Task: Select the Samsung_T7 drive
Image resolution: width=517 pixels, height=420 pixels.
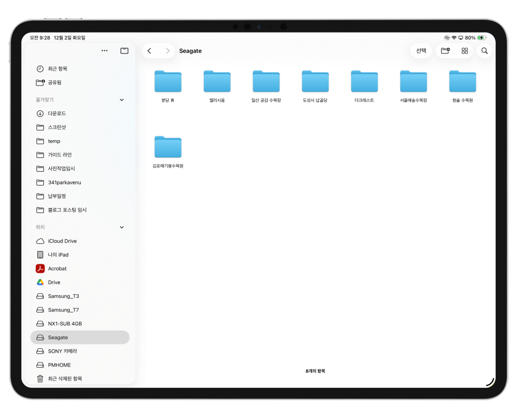Action: click(80, 310)
